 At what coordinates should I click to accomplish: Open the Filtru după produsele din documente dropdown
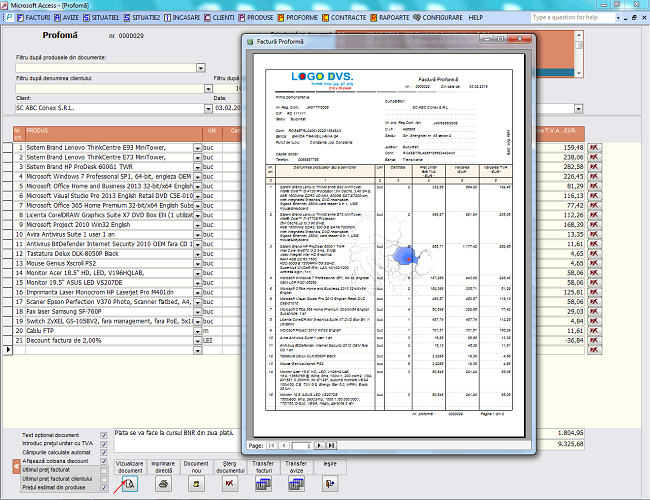(201, 68)
